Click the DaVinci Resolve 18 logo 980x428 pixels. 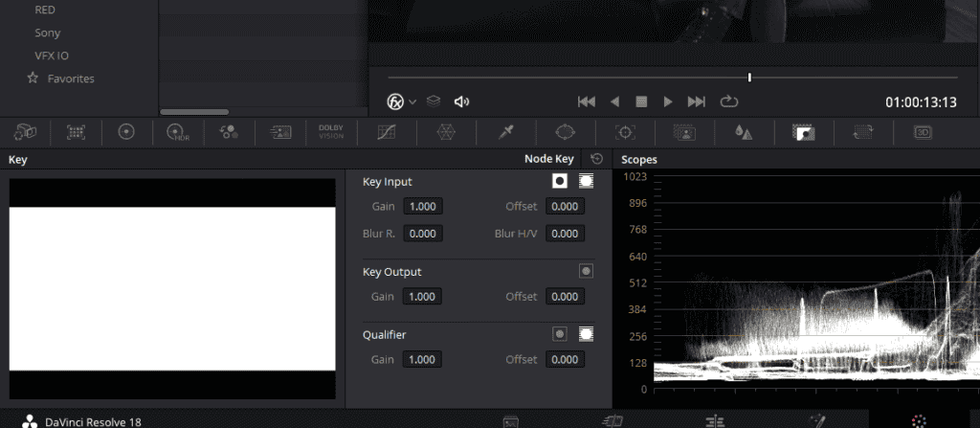tap(30, 421)
